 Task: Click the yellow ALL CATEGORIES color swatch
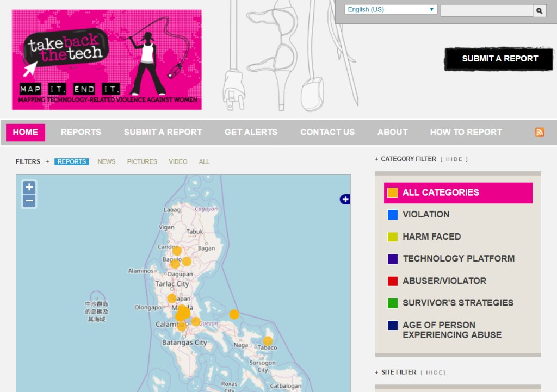394,192
